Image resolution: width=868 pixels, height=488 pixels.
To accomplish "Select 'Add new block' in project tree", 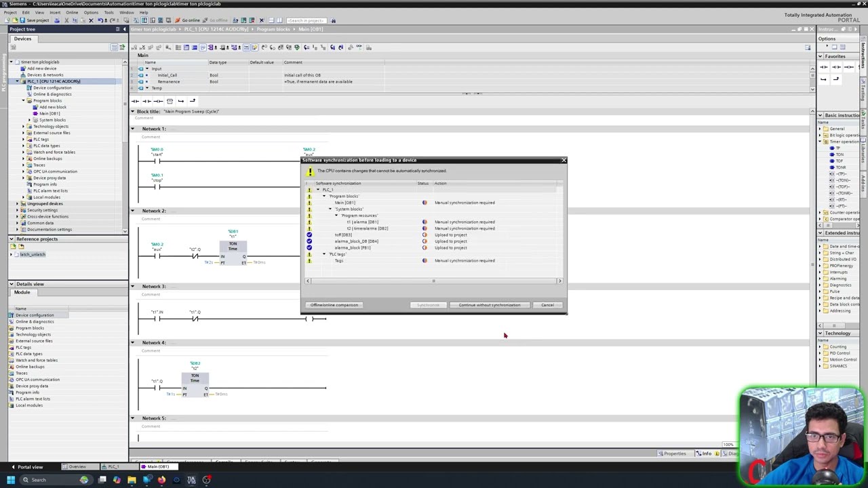I will tap(52, 107).
